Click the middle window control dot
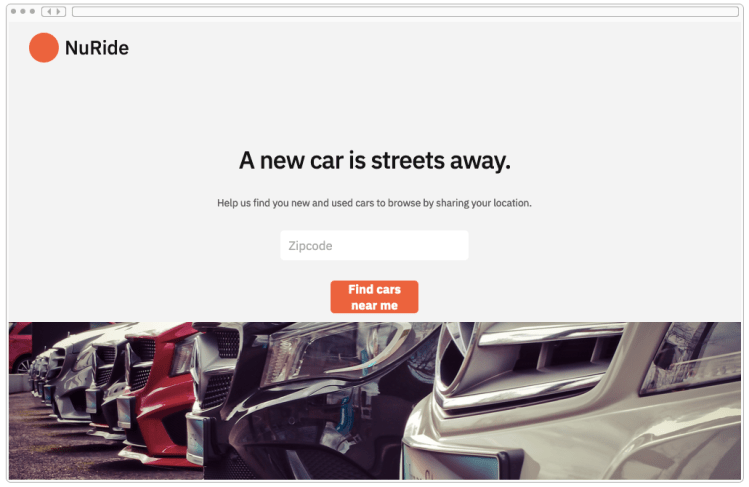 point(22,11)
